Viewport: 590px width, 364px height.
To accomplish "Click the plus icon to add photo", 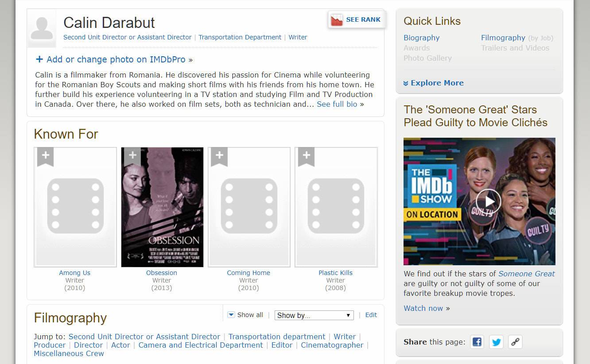I will (x=39, y=59).
